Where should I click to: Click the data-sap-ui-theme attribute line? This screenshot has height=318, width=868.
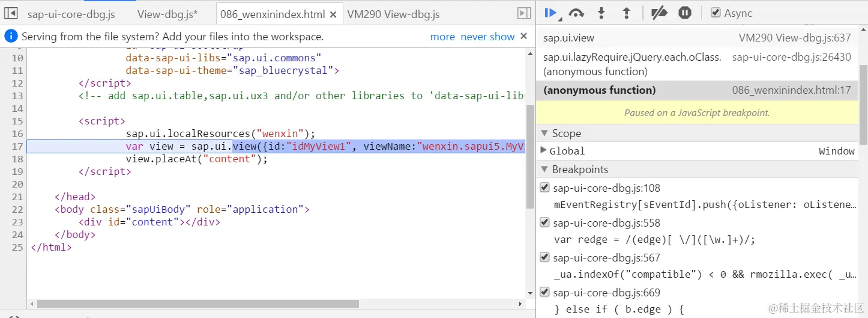[232, 70]
